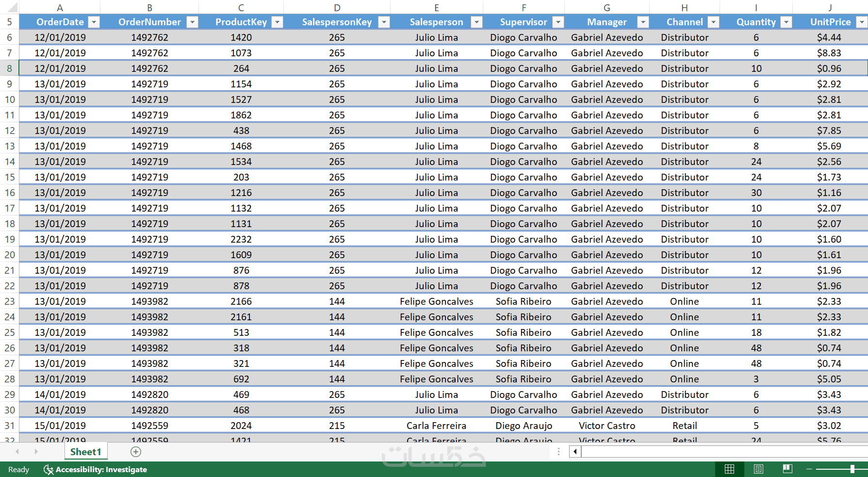Select product key 513 cell
868x477 pixels.
(x=241, y=332)
